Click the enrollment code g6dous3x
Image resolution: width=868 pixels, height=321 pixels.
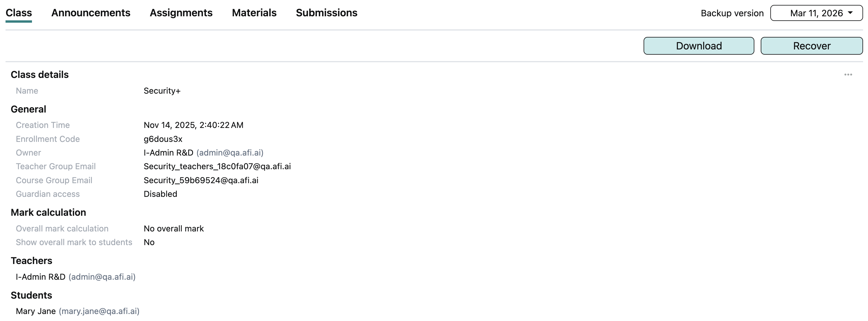(x=163, y=139)
